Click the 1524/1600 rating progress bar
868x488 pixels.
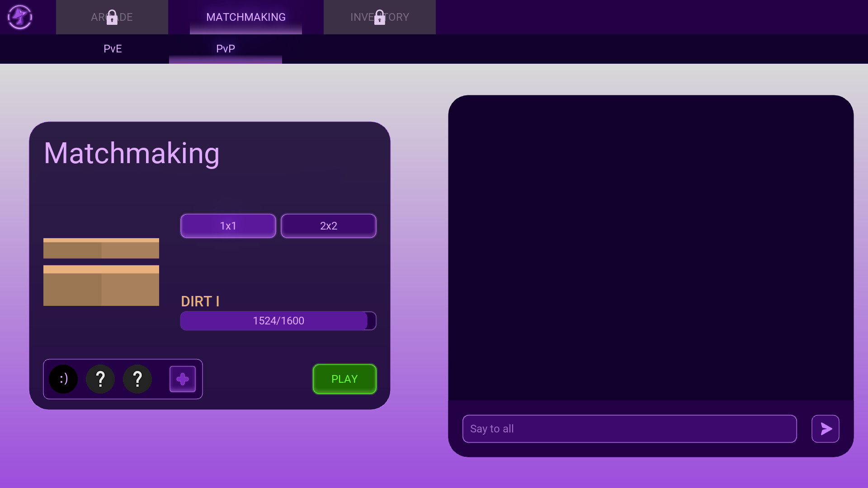point(278,321)
